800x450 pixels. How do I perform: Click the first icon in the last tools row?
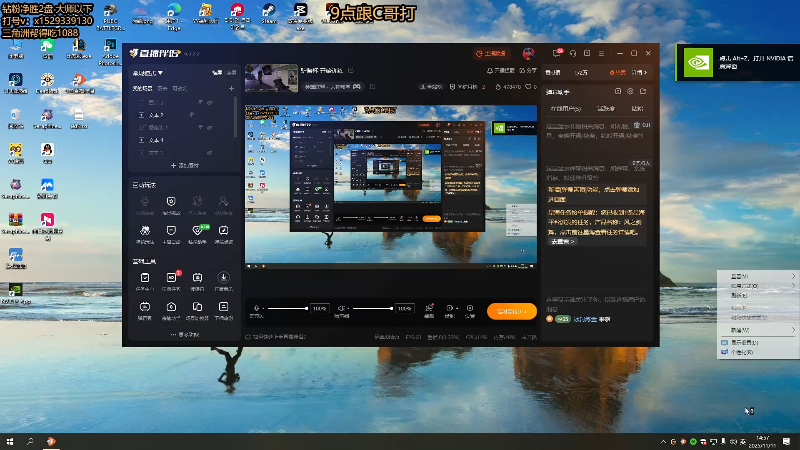point(145,307)
